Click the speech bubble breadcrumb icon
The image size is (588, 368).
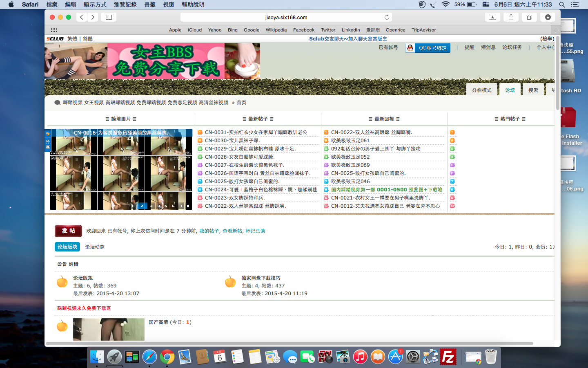[58, 103]
